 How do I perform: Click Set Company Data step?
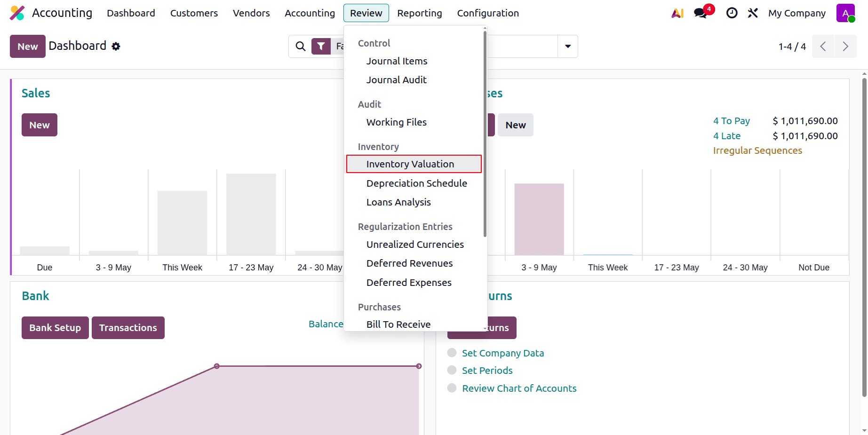[x=503, y=353]
